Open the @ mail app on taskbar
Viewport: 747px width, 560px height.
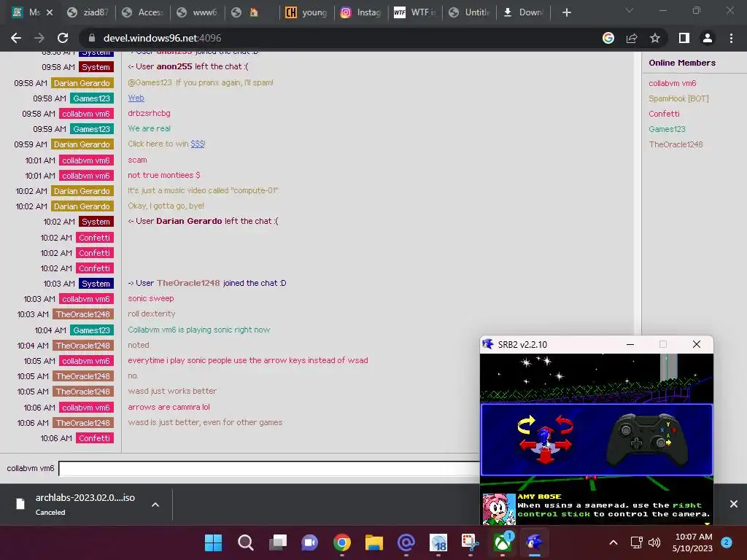406,542
